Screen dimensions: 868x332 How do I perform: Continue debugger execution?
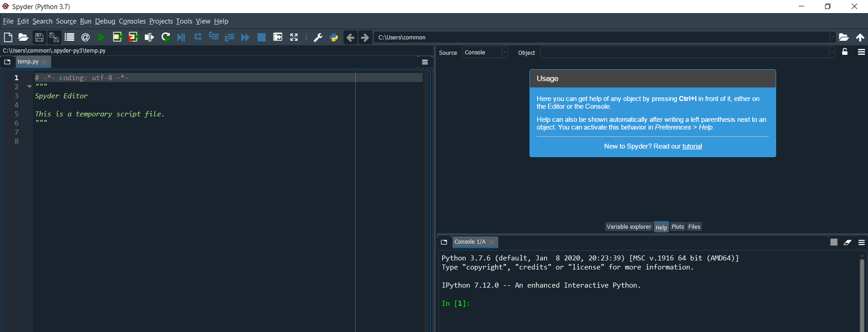tap(245, 37)
